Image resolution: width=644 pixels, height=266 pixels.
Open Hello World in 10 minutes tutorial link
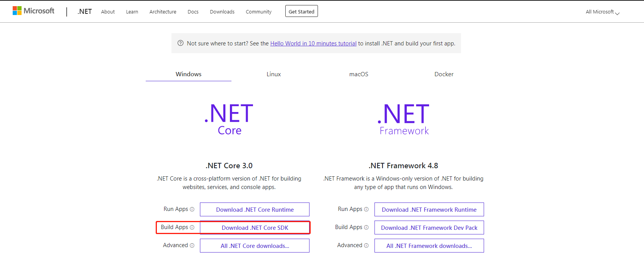[313, 43]
